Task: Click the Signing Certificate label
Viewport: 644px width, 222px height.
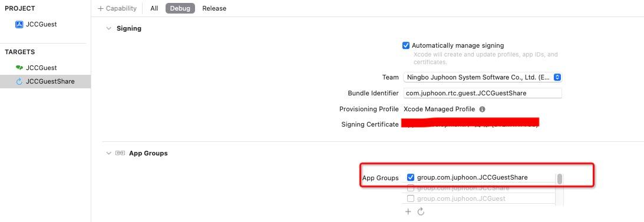Action: point(369,124)
